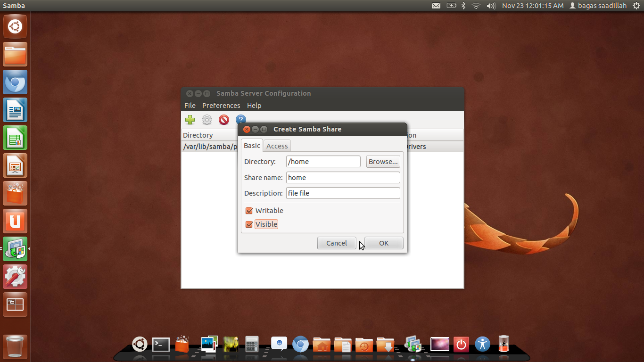Click the Share name field
644x362 pixels.
[x=343, y=178]
